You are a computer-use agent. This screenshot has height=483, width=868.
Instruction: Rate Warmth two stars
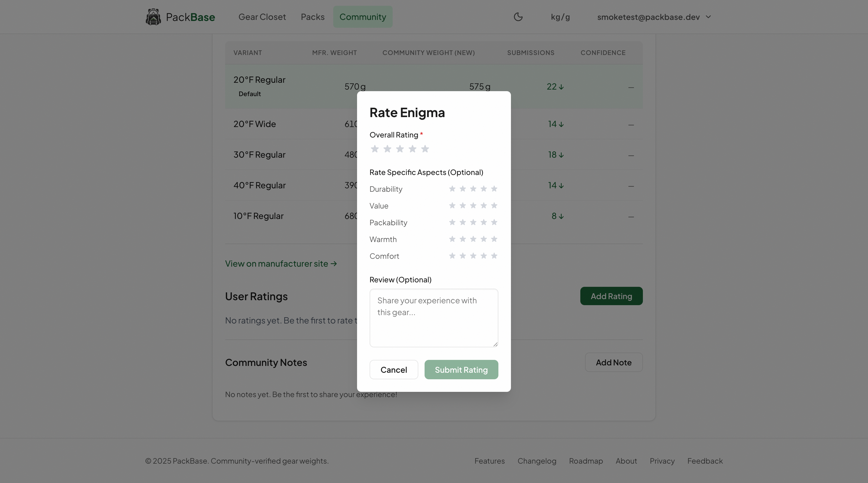463,239
